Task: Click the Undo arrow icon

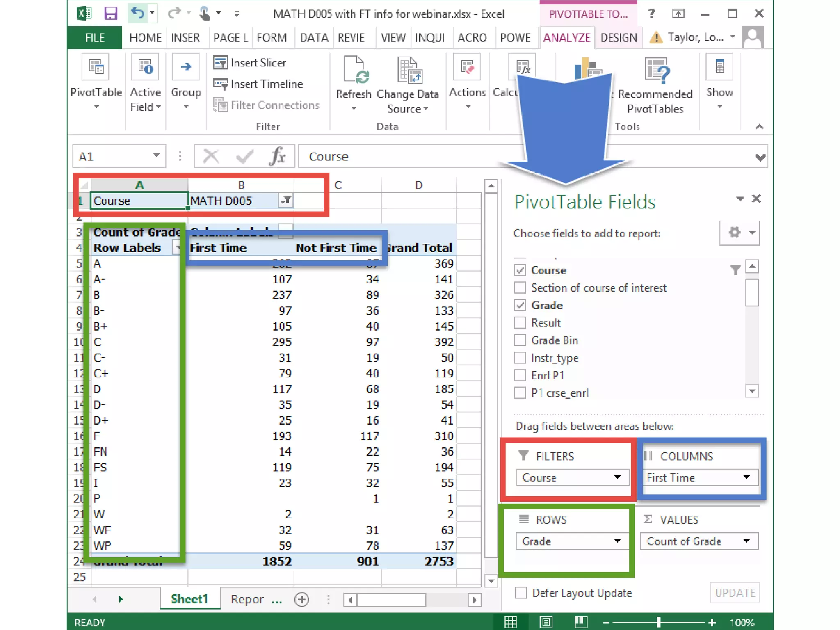Action: [x=138, y=13]
